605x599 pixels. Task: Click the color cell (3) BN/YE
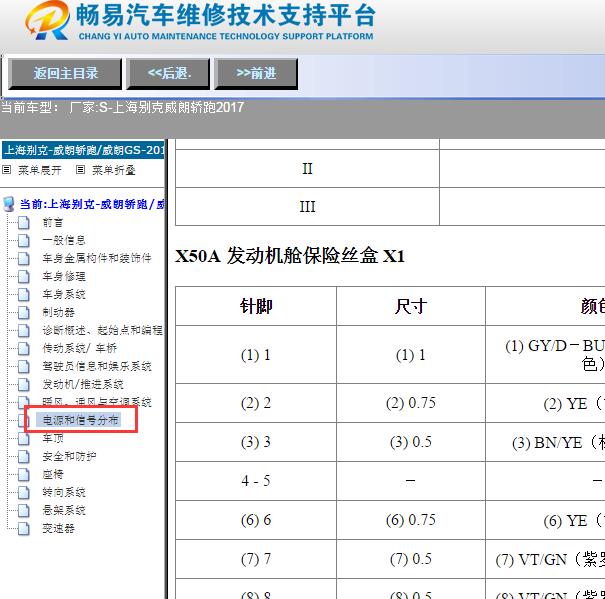(545, 442)
